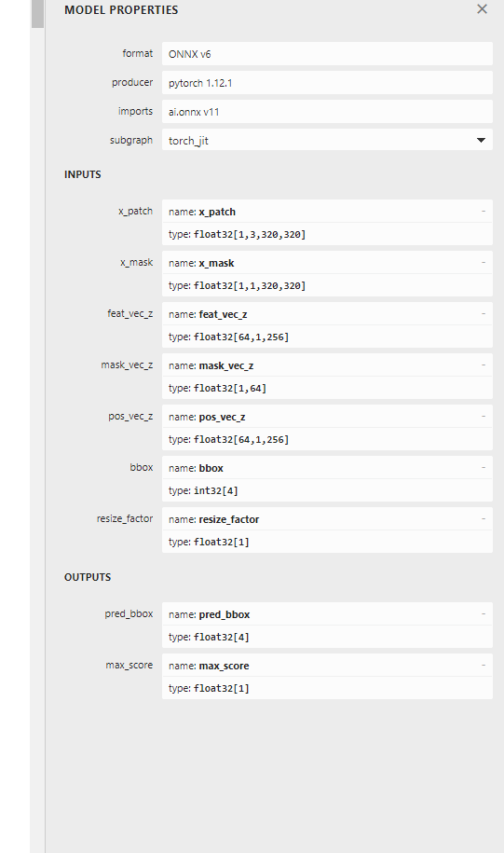Click the max_score type float32[1] row

coord(327,688)
